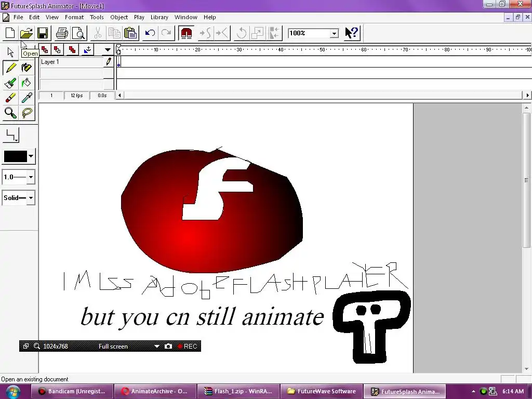Toggle the anchor onion marker button
The image size is (532, 399).
click(87, 50)
